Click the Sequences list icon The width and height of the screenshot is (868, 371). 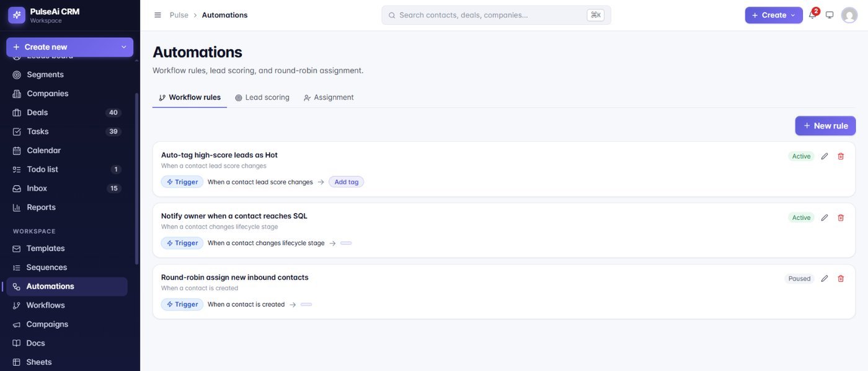coord(17,268)
